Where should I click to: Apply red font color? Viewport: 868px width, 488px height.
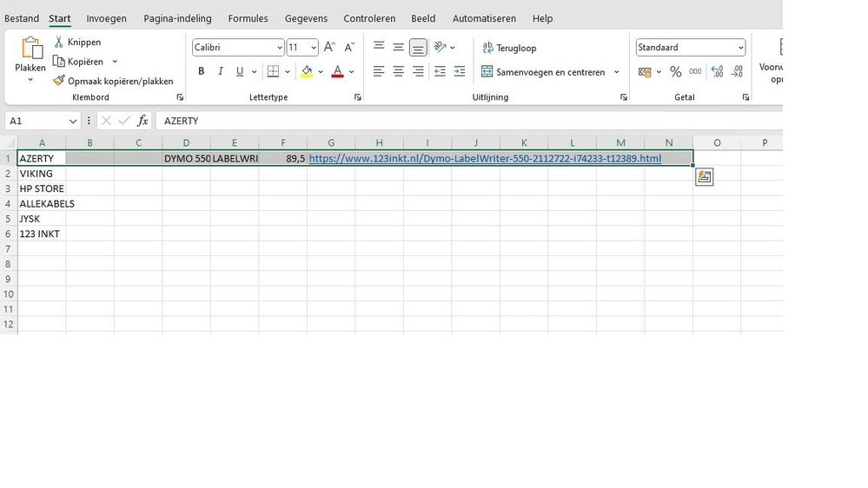click(x=338, y=71)
